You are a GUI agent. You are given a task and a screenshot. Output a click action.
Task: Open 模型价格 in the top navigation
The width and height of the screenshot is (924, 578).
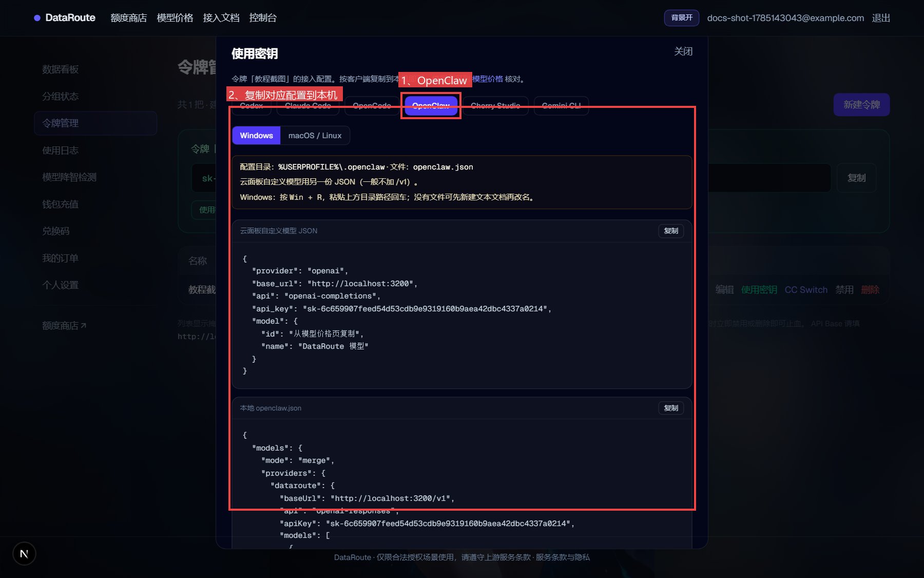(175, 18)
